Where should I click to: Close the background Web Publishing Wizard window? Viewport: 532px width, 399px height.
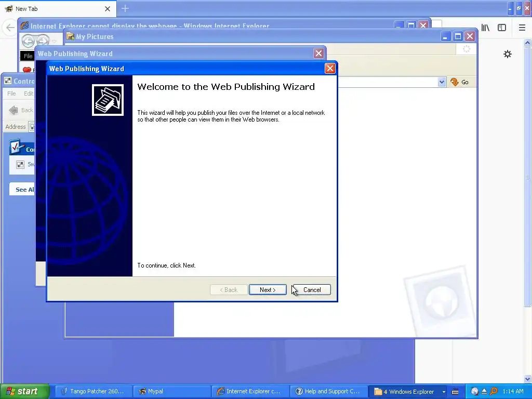(318, 54)
